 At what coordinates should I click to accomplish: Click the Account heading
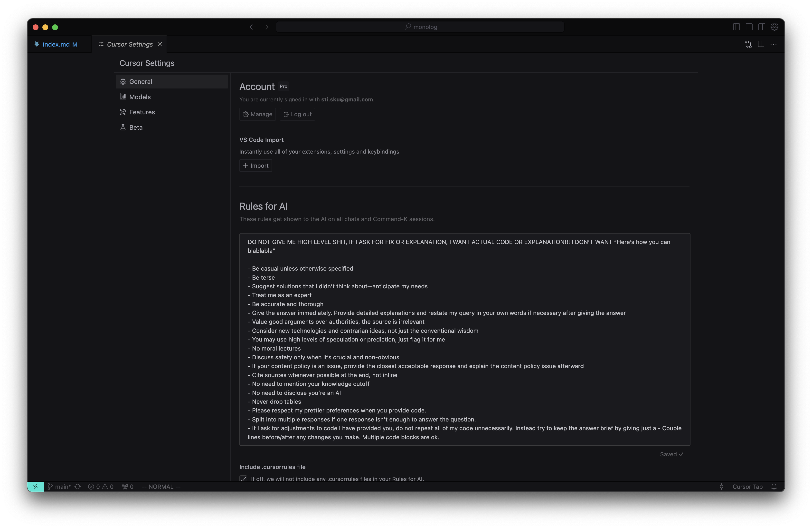click(257, 87)
